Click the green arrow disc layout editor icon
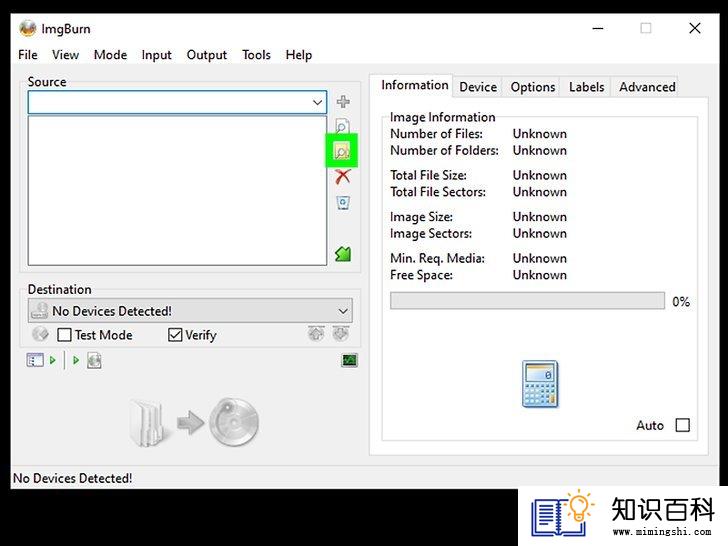Screen dimensions: 728x546 (343, 254)
